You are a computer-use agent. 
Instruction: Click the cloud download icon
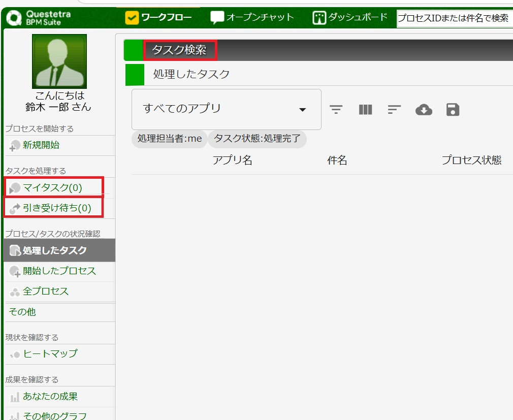[423, 109]
